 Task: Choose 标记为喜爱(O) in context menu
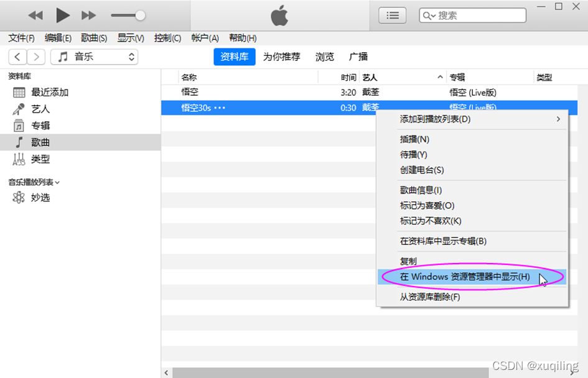(x=472, y=206)
